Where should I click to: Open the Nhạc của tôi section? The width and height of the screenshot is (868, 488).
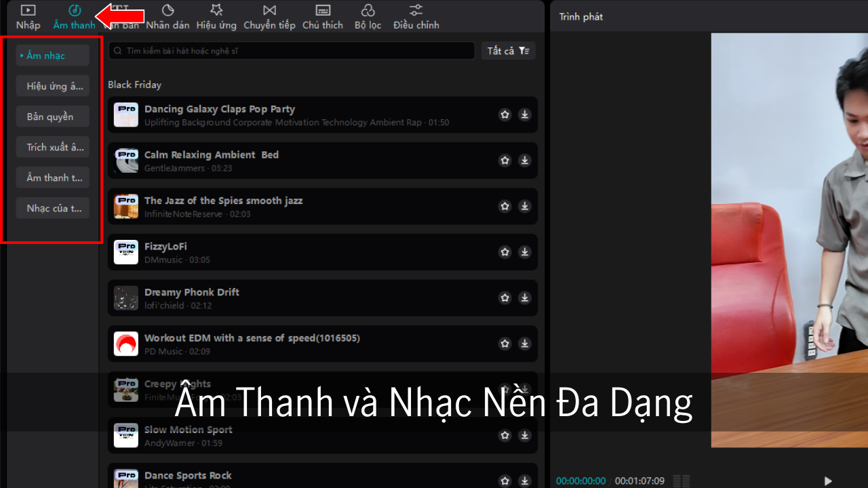pos(53,208)
